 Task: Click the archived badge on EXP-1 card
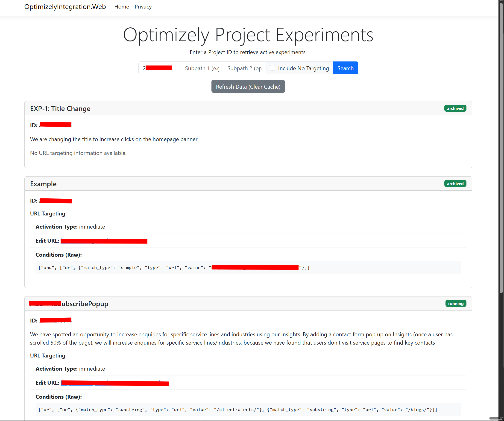455,108
